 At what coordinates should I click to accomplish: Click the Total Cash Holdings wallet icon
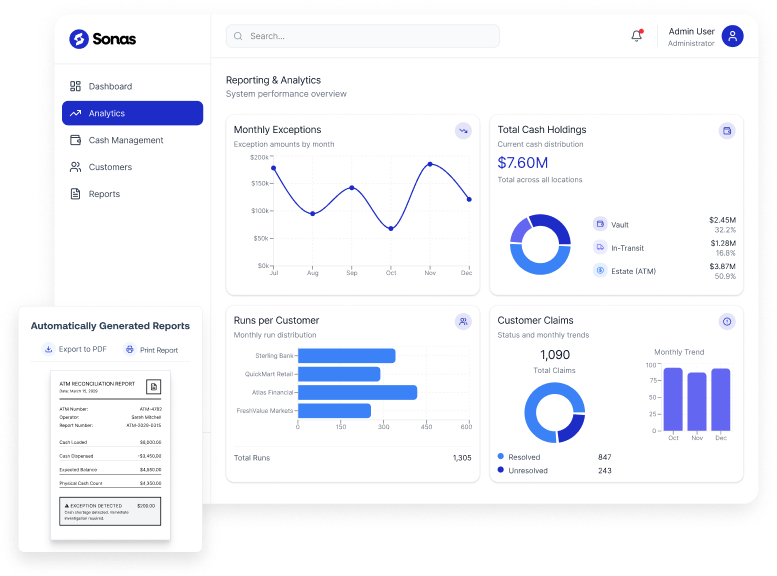pyautogui.click(x=727, y=130)
